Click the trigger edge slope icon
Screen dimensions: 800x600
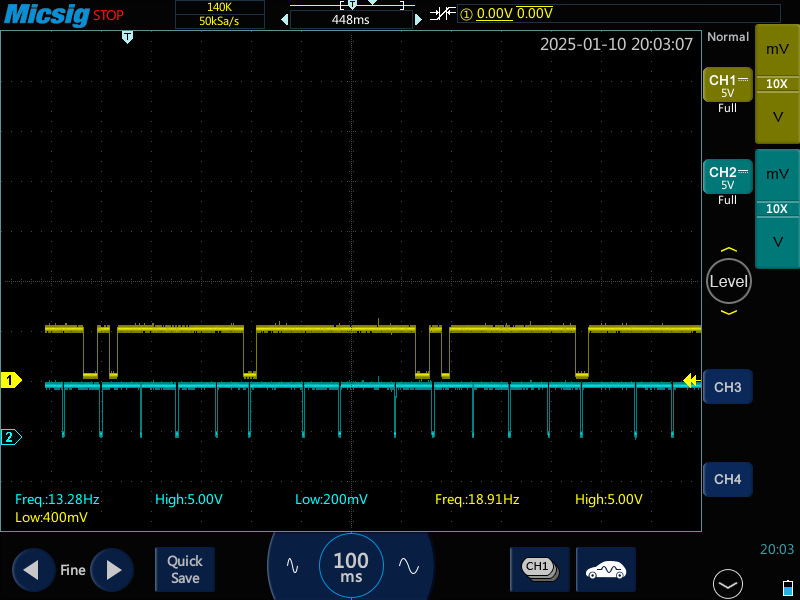(x=442, y=14)
